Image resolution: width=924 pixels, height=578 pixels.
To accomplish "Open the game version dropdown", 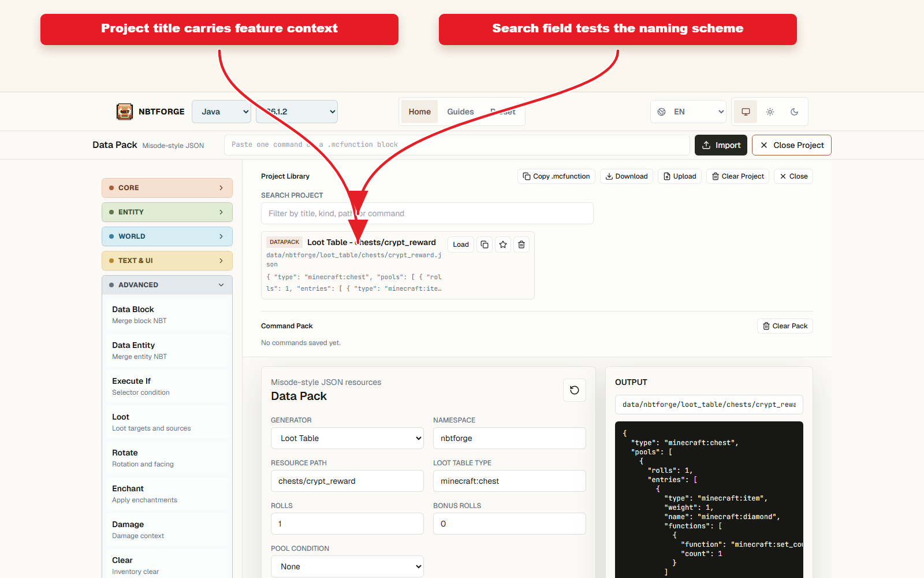I will click(x=297, y=112).
